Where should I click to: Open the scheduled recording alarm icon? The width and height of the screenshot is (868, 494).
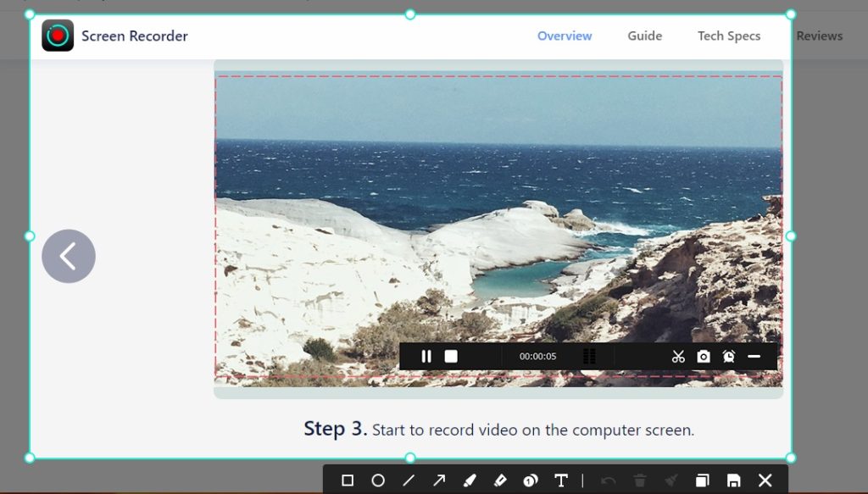[727, 357]
